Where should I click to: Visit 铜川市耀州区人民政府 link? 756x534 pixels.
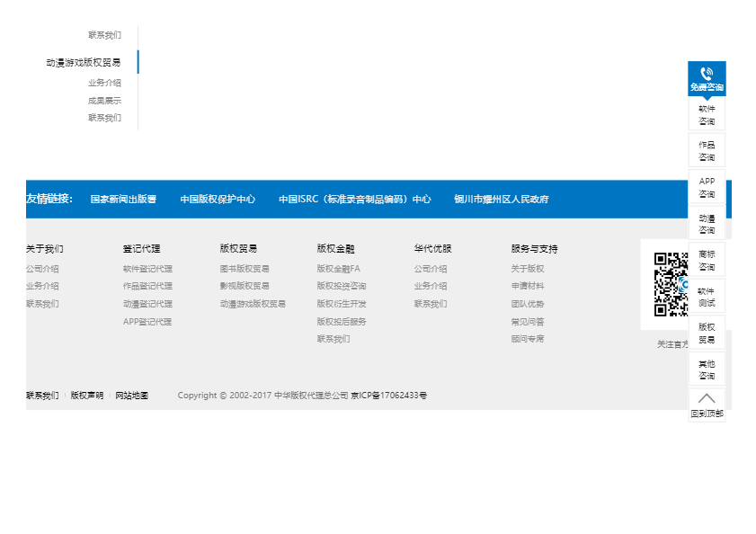[502, 200]
